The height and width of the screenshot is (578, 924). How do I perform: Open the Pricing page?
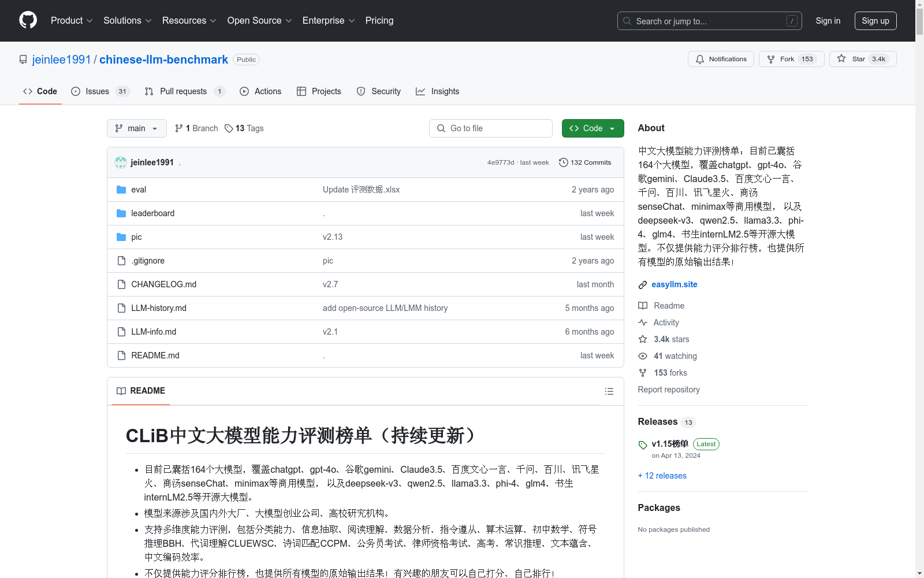[x=379, y=20]
